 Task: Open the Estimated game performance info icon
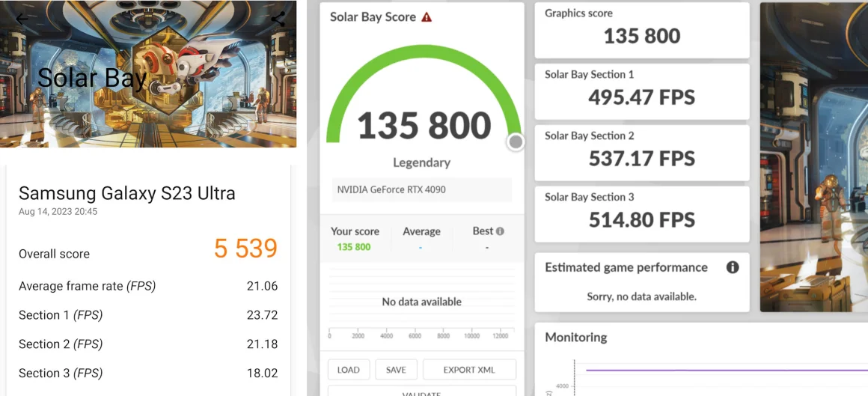[x=733, y=267]
